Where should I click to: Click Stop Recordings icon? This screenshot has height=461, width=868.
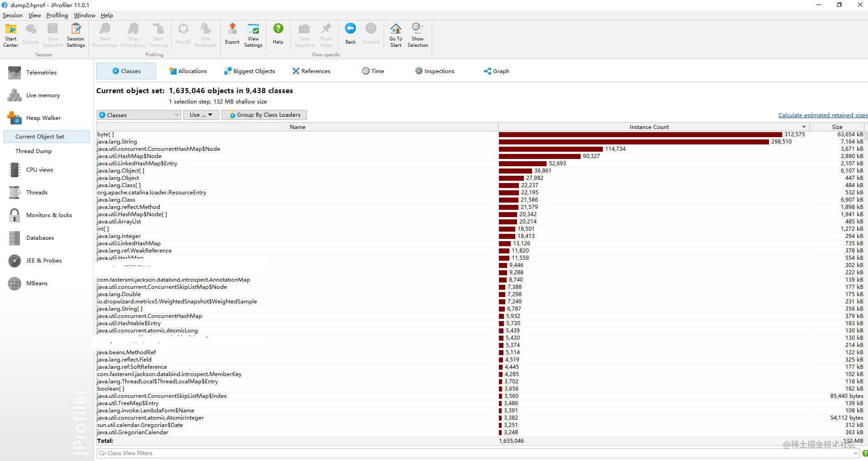click(x=133, y=35)
